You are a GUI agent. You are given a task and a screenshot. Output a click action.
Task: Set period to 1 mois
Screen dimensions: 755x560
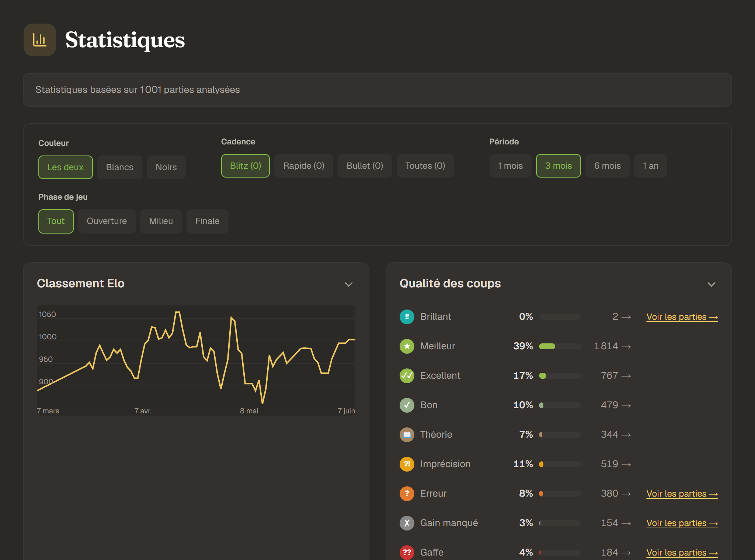pyautogui.click(x=511, y=166)
